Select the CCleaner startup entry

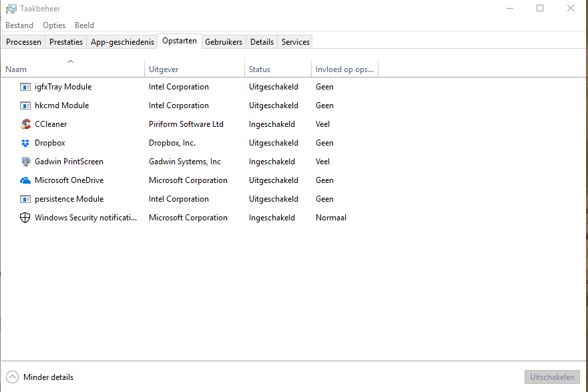[51, 124]
